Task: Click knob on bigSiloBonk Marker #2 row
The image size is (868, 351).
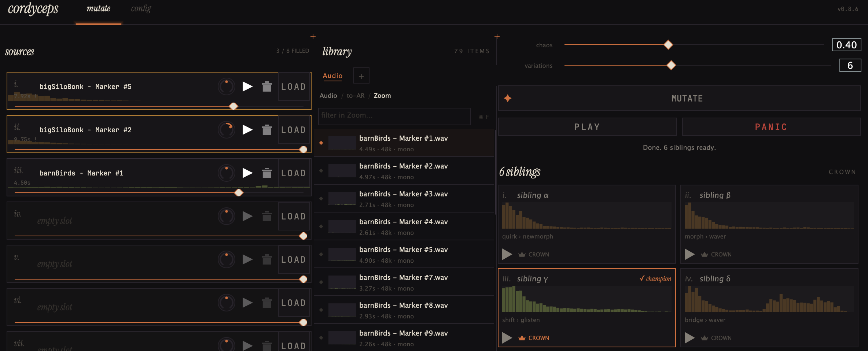Action: (227, 130)
